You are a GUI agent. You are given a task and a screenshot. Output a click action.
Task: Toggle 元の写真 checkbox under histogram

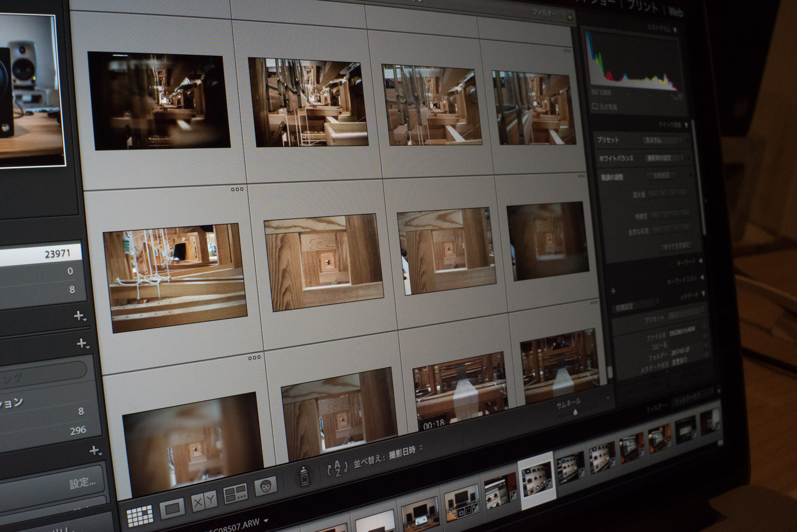596,106
